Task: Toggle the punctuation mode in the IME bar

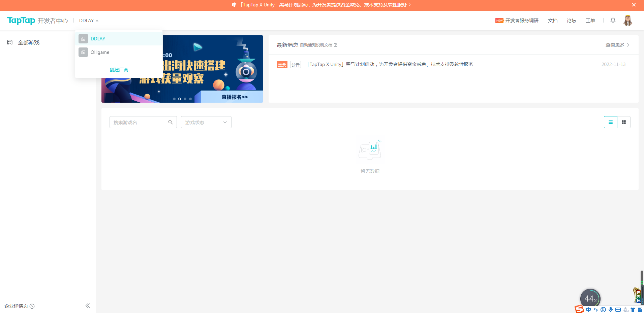Action: (596, 310)
